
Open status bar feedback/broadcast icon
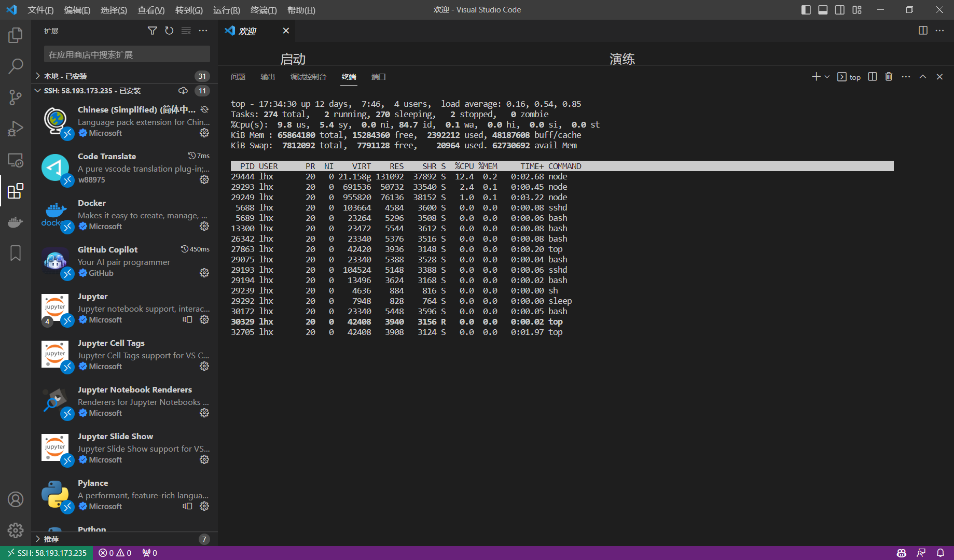point(921,553)
